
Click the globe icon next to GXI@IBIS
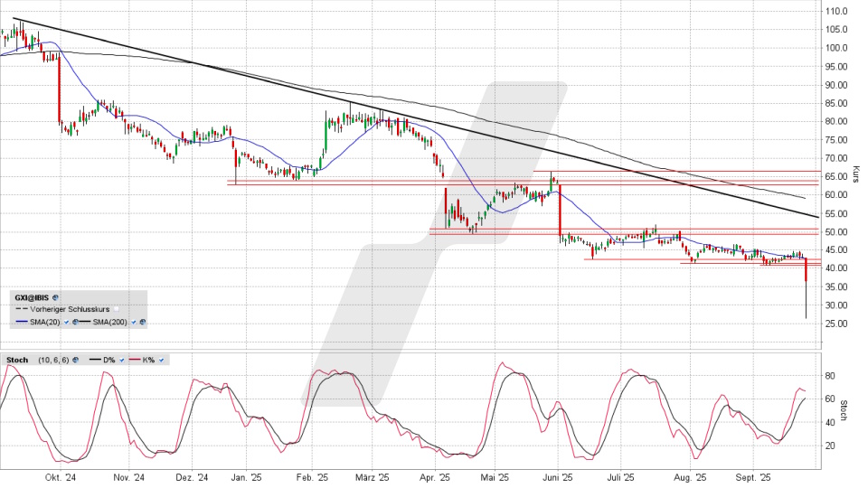click(x=56, y=296)
